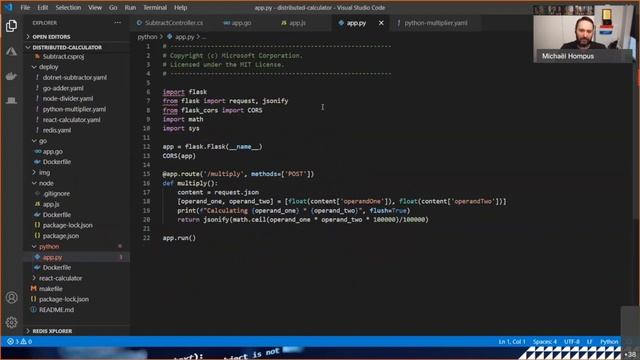Open .gitignore in the node folder
This screenshot has height=360, width=640.
pos(56,193)
